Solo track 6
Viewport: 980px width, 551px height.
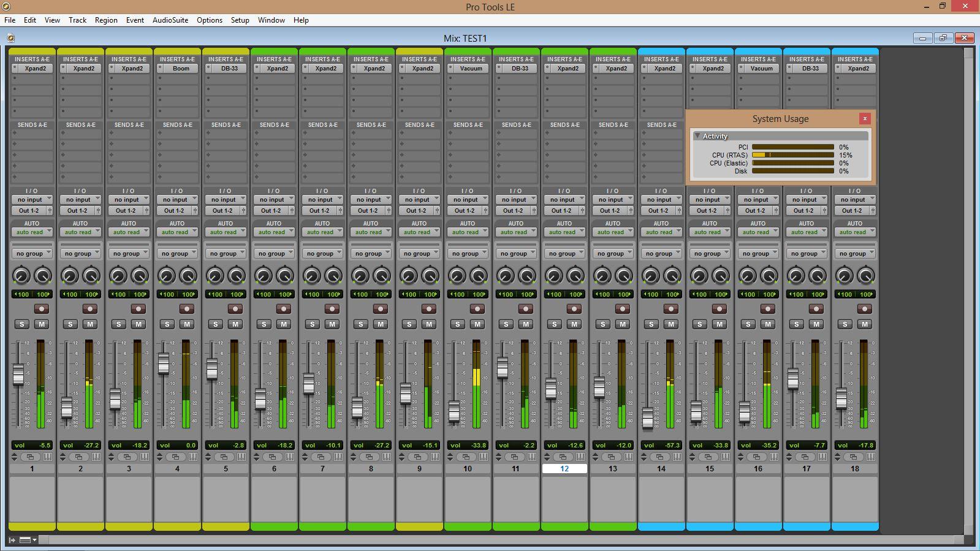[x=264, y=324]
